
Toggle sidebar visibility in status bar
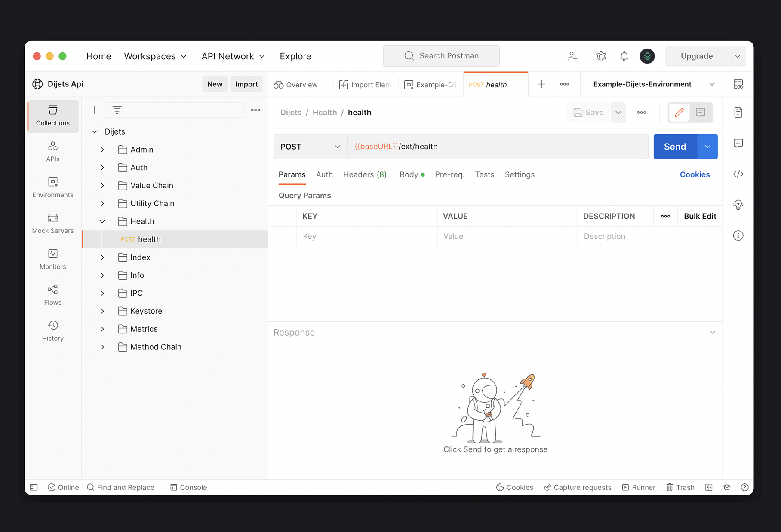(34, 487)
